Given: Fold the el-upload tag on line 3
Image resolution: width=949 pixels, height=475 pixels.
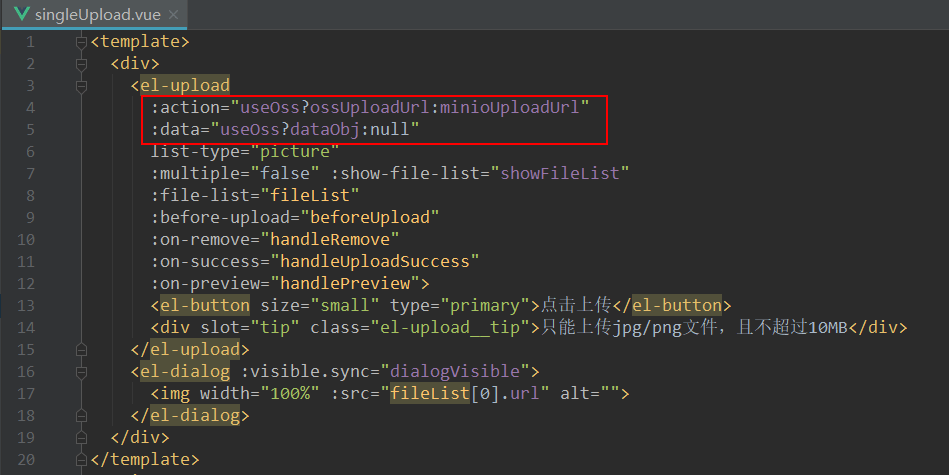Looking at the screenshot, I should tap(81, 86).
